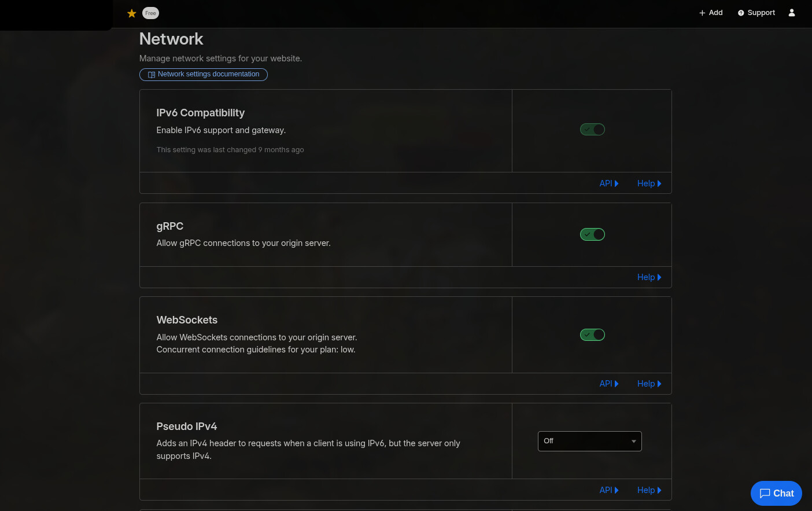Viewport: 812px width, 511px height.
Task: Expand Help section under WebSockets
Action: [649, 384]
